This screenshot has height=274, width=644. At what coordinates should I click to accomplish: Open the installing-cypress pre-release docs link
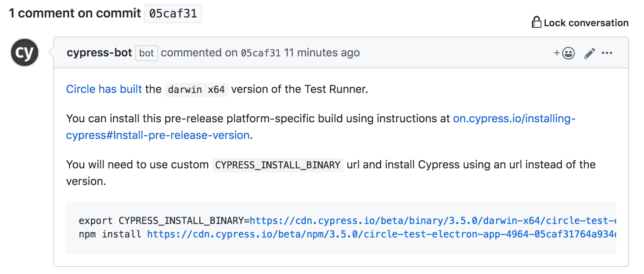[320, 127]
